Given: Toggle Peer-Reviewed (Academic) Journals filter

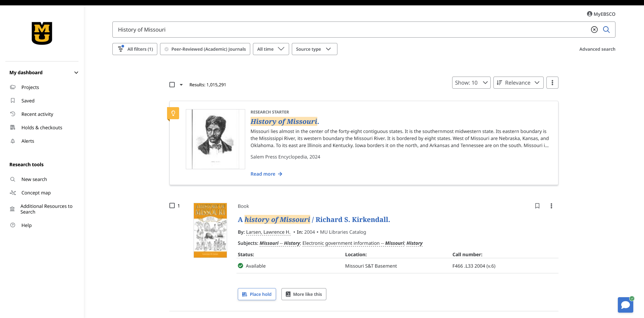Looking at the screenshot, I should click(x=205, y=49).
